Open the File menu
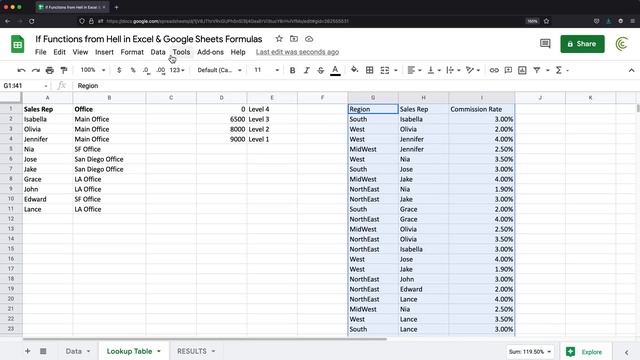 click(40, 52)
